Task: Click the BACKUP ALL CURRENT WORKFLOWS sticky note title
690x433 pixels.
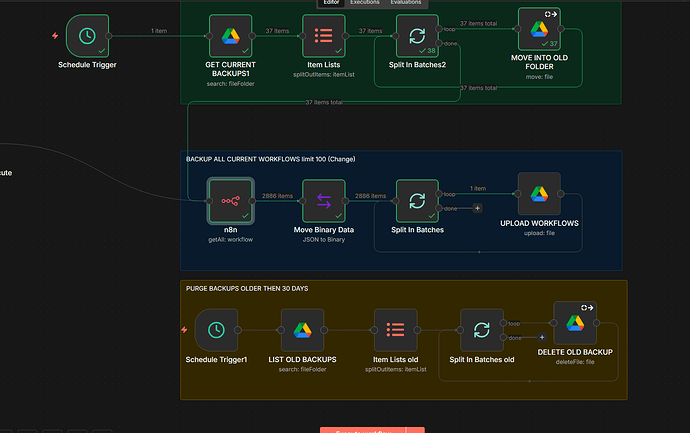Action: click(270, 159)
